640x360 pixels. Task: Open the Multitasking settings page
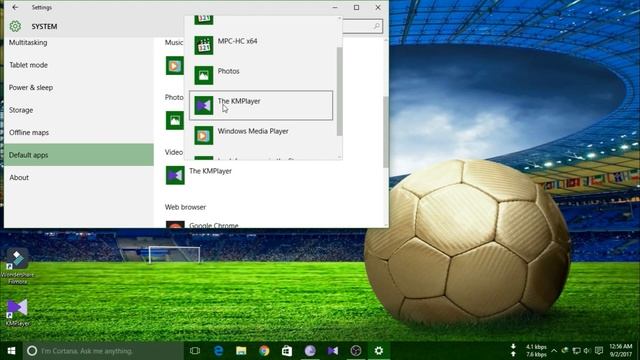coord(28,42)
